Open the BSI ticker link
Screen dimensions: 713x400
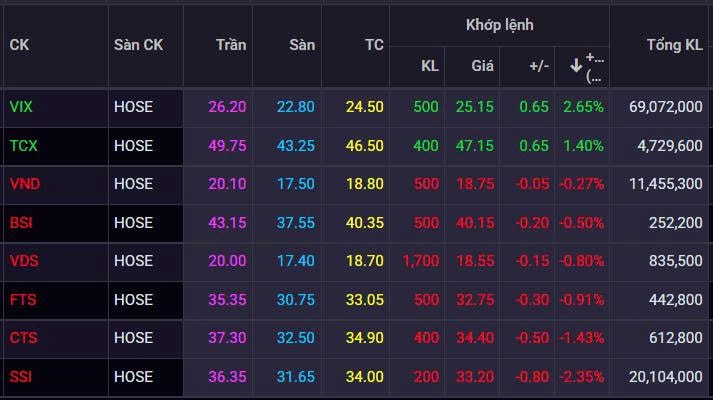tap(20, 222)
